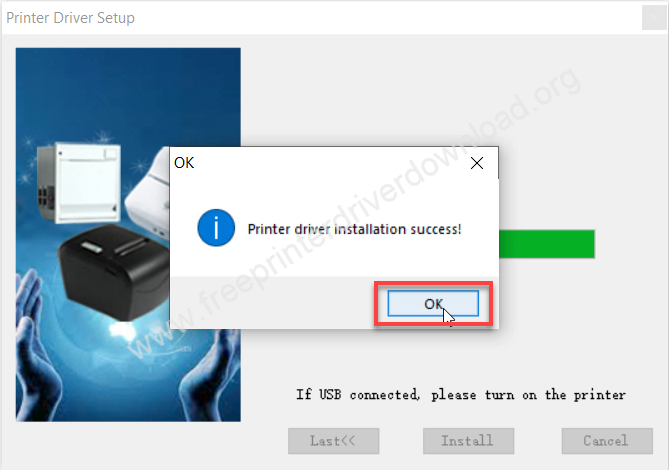The height and width of the screenshot is (470, 669).
Task: Close the Printer Driver Setup window
Action: pyautogui.click(x=654, y=18)
